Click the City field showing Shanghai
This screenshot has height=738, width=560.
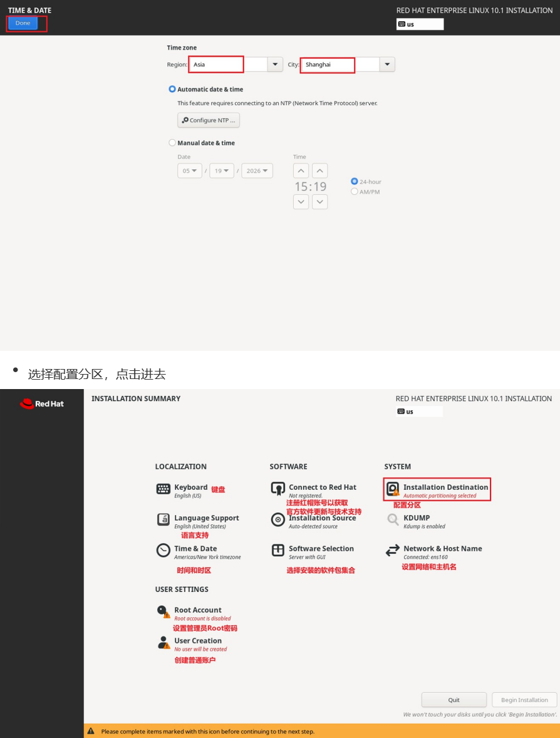point(340,65)
